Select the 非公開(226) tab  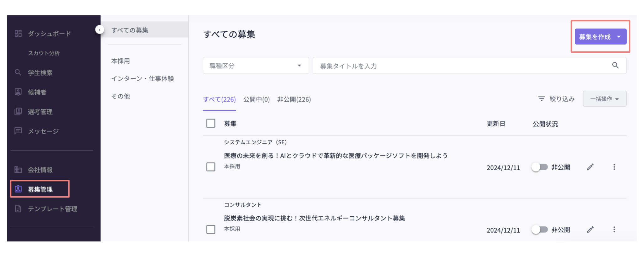[x=293, y=99]
